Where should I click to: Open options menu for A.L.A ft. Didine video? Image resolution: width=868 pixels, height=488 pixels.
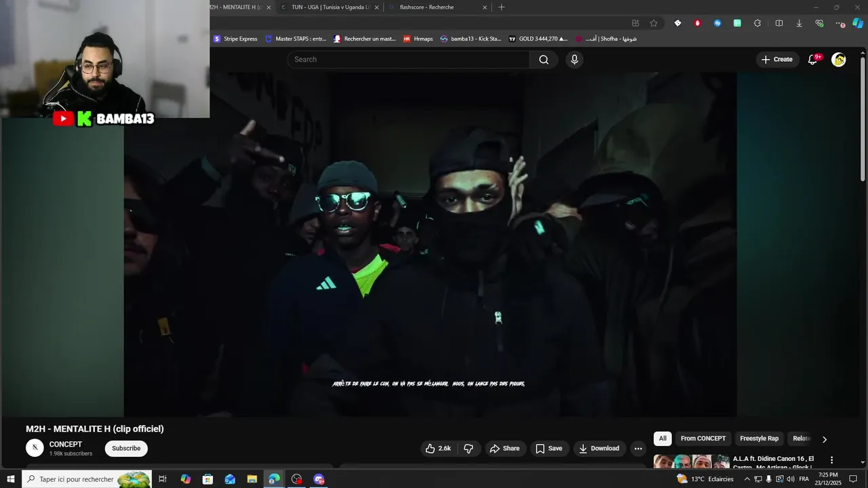coord(832,460)
